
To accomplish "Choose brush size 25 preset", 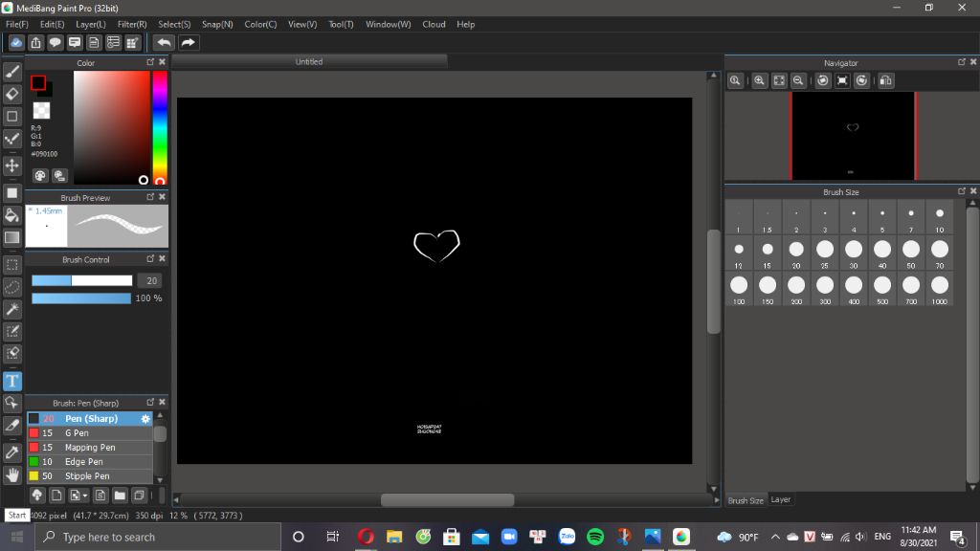I will pos(825,253).
